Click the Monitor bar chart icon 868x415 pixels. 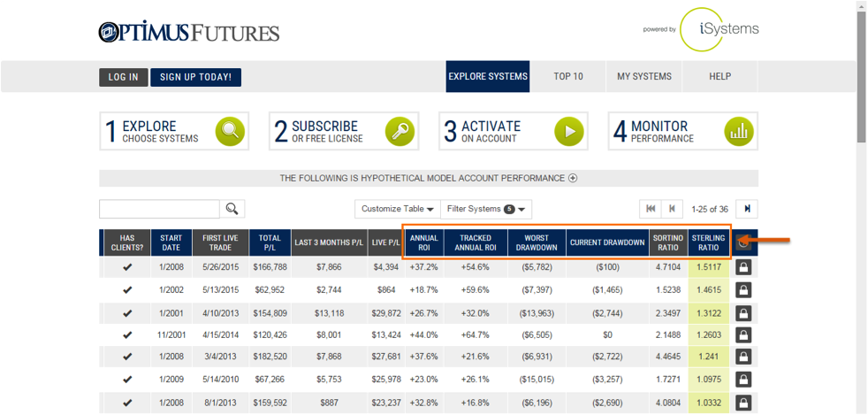click(x=739, y=131)
